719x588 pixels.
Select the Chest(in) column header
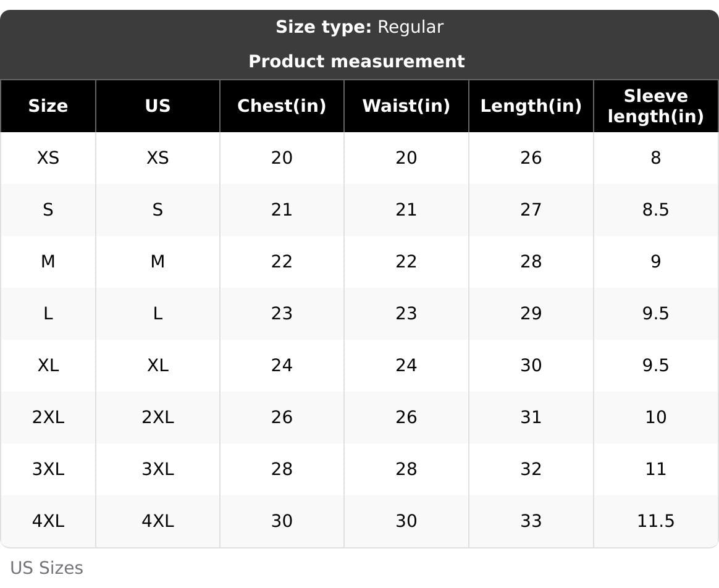coord(282,106)
